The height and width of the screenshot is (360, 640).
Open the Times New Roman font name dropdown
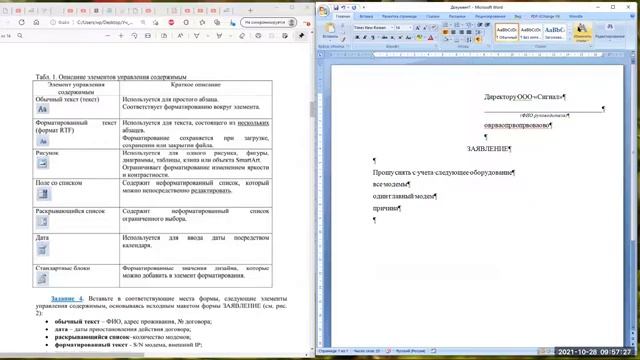click(x=392, y=28)
